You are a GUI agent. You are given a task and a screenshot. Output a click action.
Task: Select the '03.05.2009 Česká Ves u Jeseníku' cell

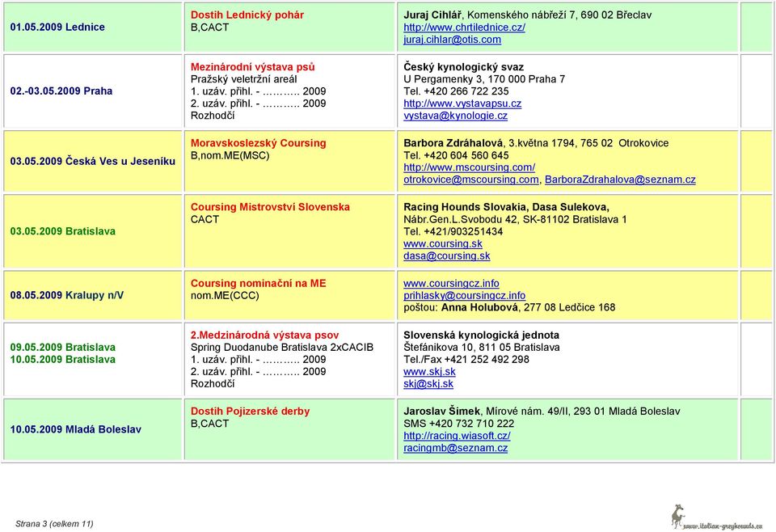(93, 162)
